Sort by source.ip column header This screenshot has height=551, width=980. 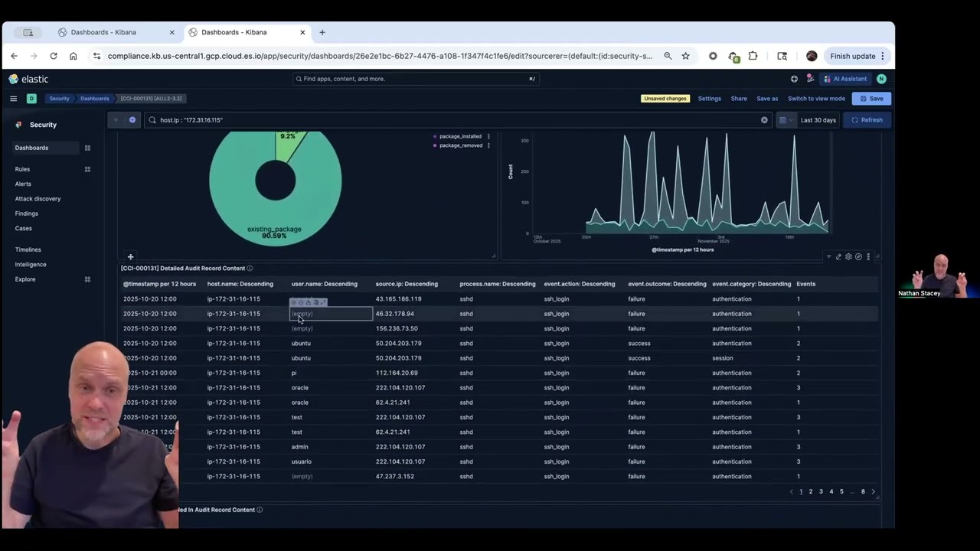[x=407, y=284]
